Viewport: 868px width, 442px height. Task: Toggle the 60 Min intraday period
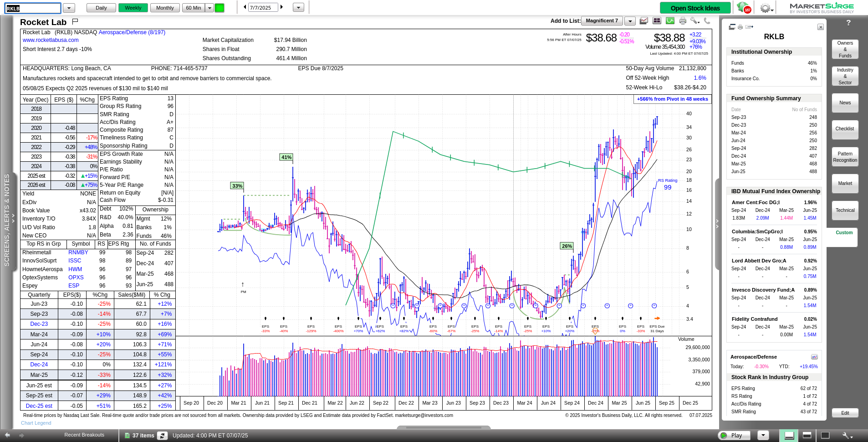194,8
